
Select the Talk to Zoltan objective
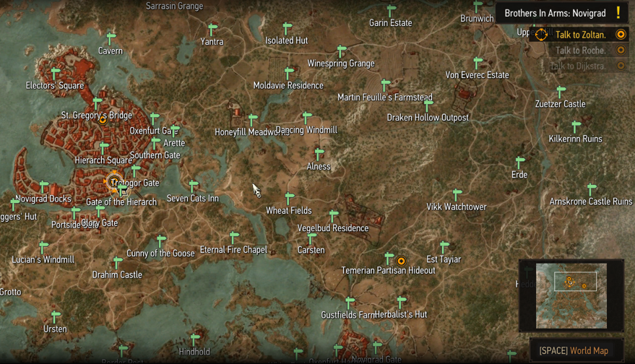coord(579,35)
